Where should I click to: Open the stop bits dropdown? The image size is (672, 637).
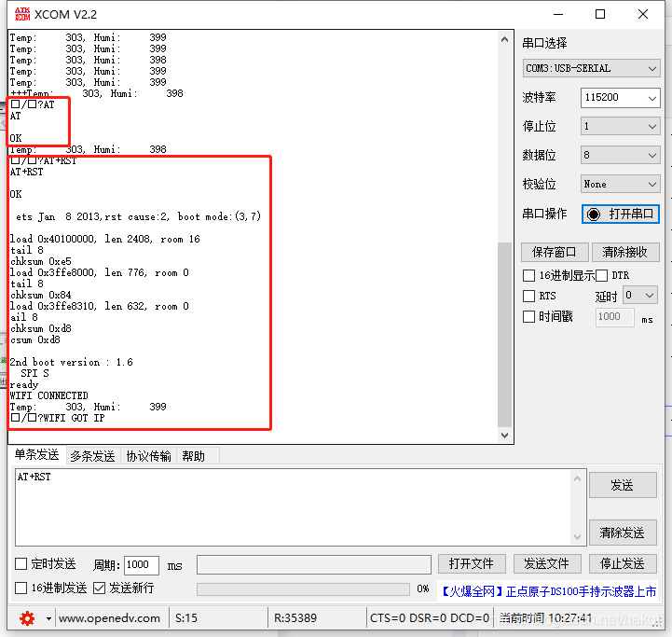click(x=620, y=126)
